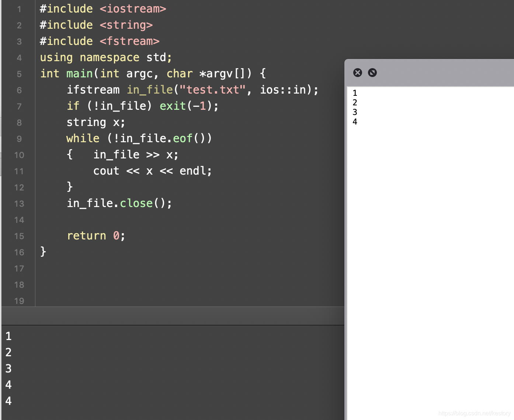Click line number 9 in the gutter

click(x=19, y=139)
